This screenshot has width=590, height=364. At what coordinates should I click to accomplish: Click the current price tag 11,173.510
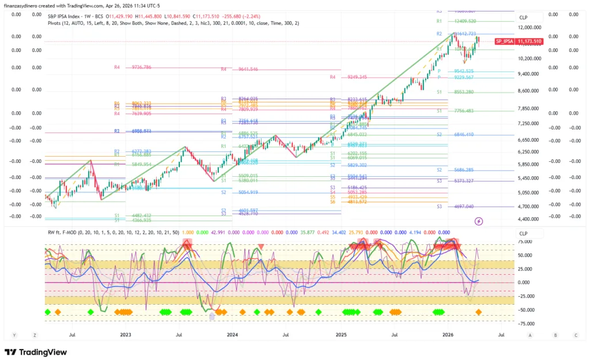pyautogui.click(x=529, y=41)
